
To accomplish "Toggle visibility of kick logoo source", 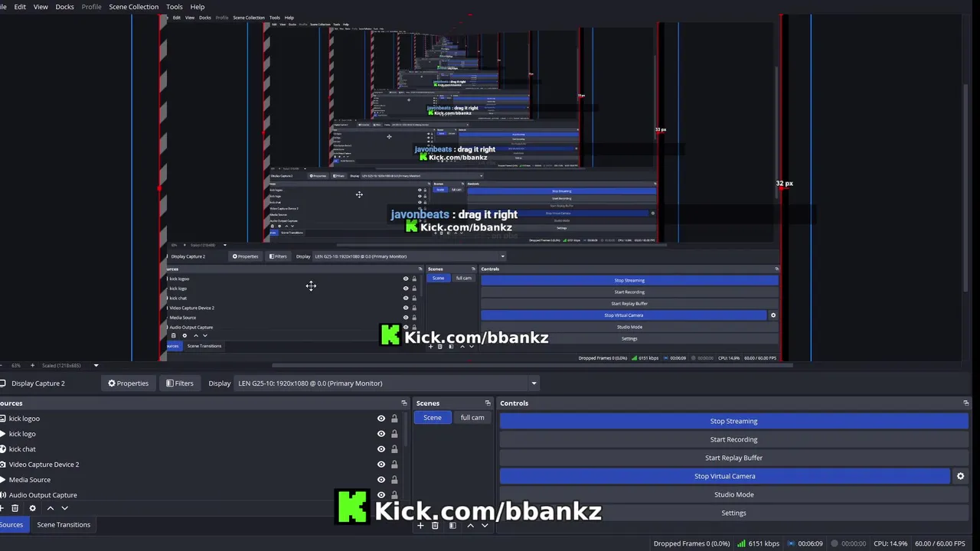I will [x=381, y=419].
